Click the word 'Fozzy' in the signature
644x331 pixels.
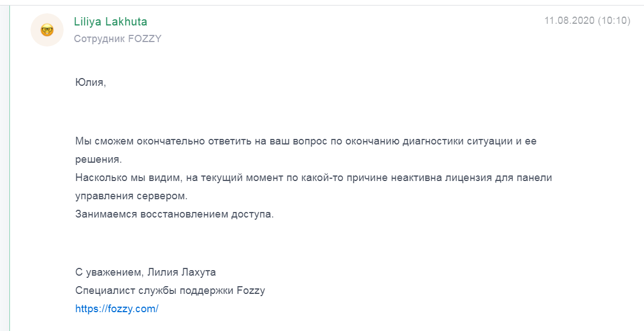(x=251, y=291)
